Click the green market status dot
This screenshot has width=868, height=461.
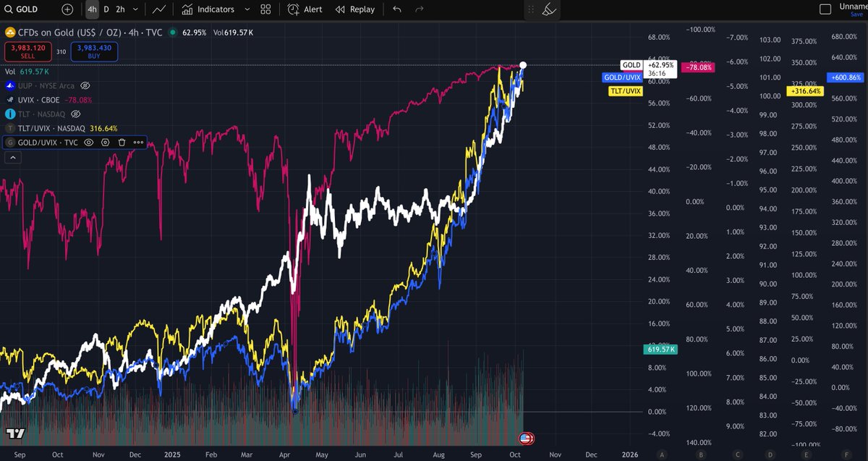tap(172, 33)
